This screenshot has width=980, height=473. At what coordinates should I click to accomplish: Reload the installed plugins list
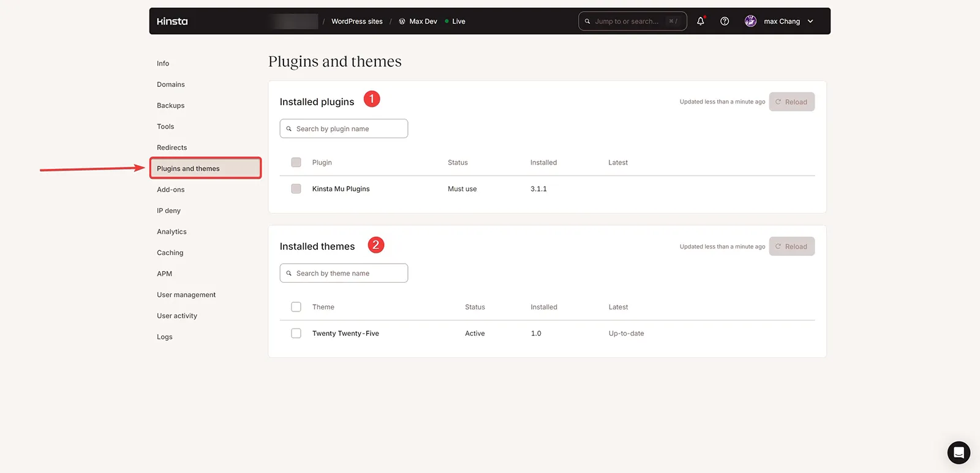pyautogui.click(x=792, y=102)
